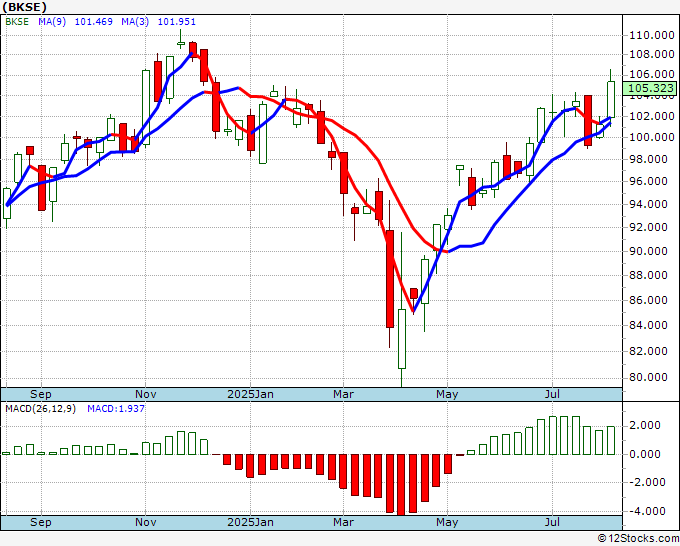Click the 106.000 price axis label
680x546 pixels.
(x=651, y=74)
